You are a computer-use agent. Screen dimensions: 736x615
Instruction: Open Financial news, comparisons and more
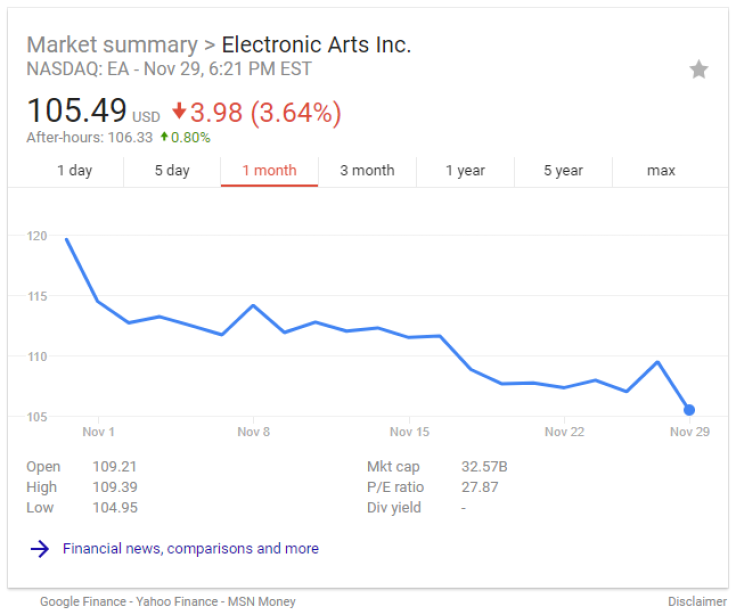click(191, 548)
